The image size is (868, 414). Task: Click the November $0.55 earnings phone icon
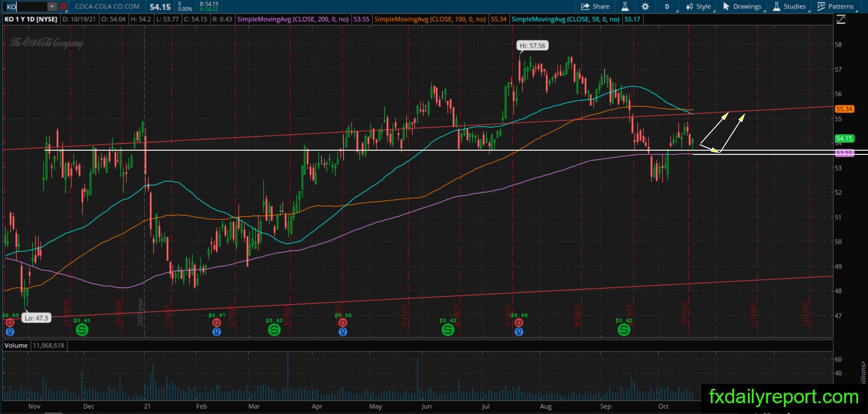pyautogui.click(x=10, y=322)
